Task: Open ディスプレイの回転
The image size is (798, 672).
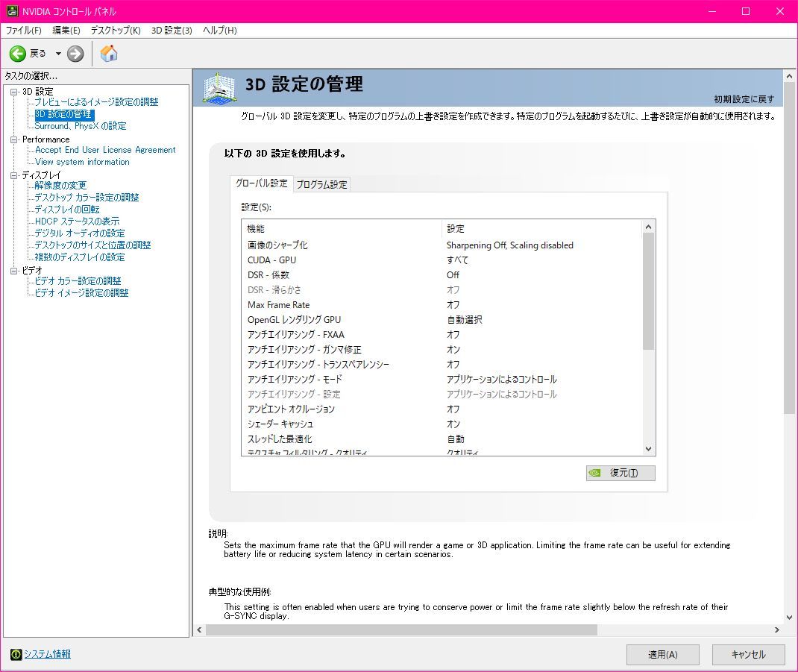Action: click(x=67, y=210)
